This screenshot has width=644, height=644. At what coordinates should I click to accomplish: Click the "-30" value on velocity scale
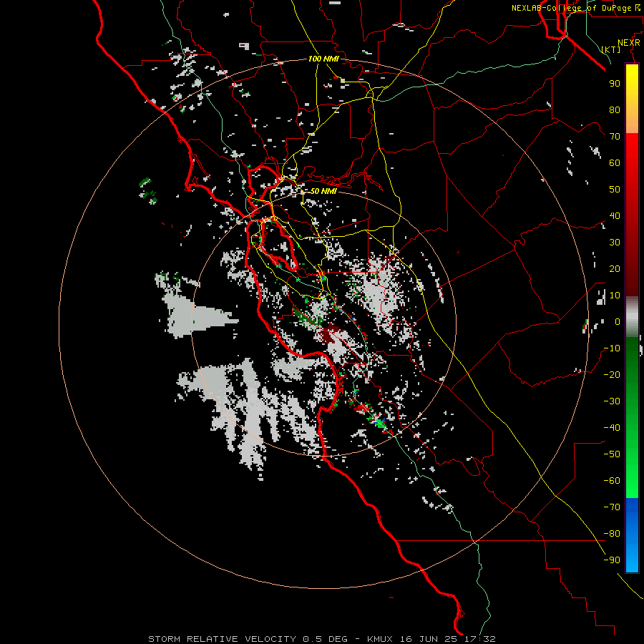tap(612, 401)
